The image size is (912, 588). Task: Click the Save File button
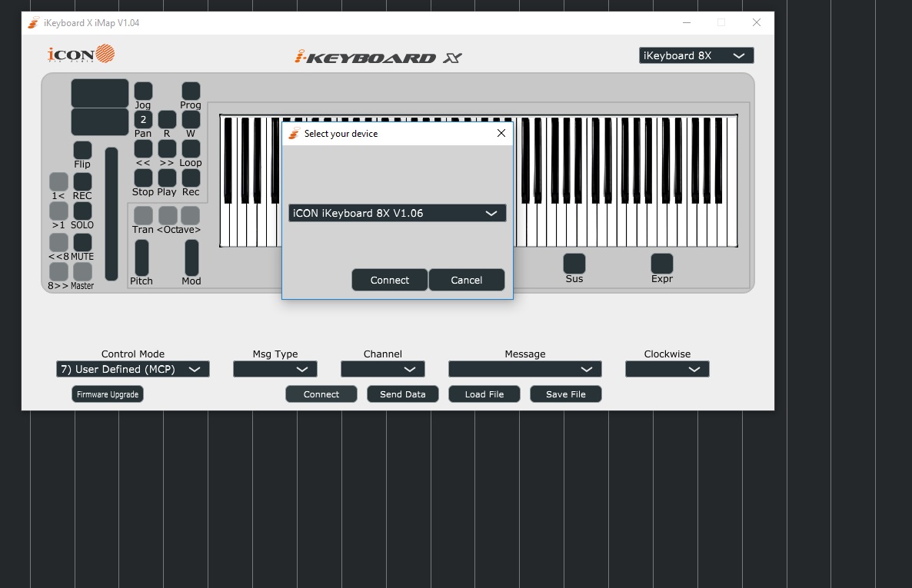pos(565,394)
